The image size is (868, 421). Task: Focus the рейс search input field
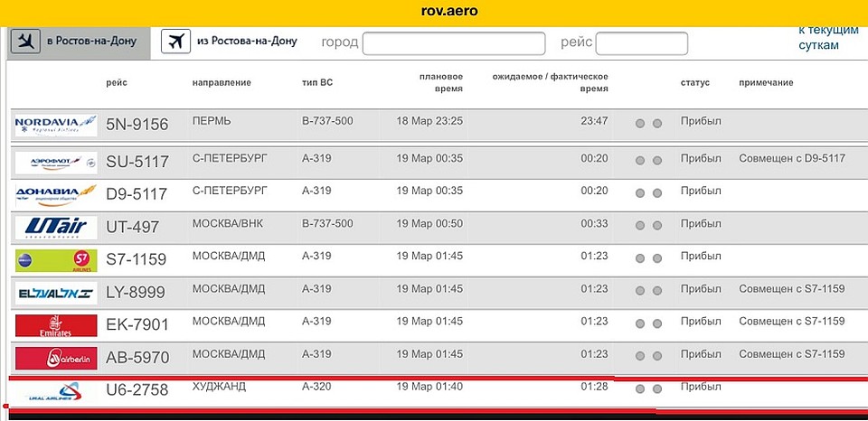pos(642,43)
